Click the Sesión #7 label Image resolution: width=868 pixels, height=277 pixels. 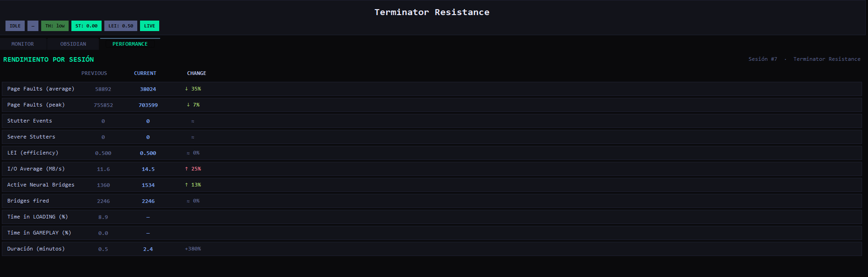click(763, 59)
